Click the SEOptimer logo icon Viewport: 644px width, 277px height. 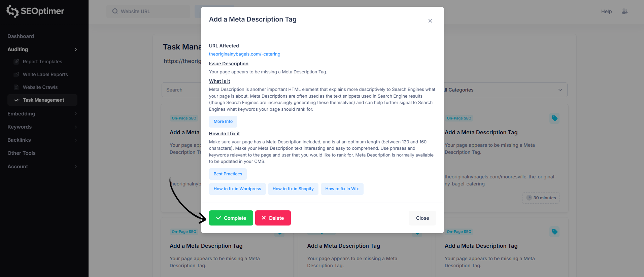point(12,11)
